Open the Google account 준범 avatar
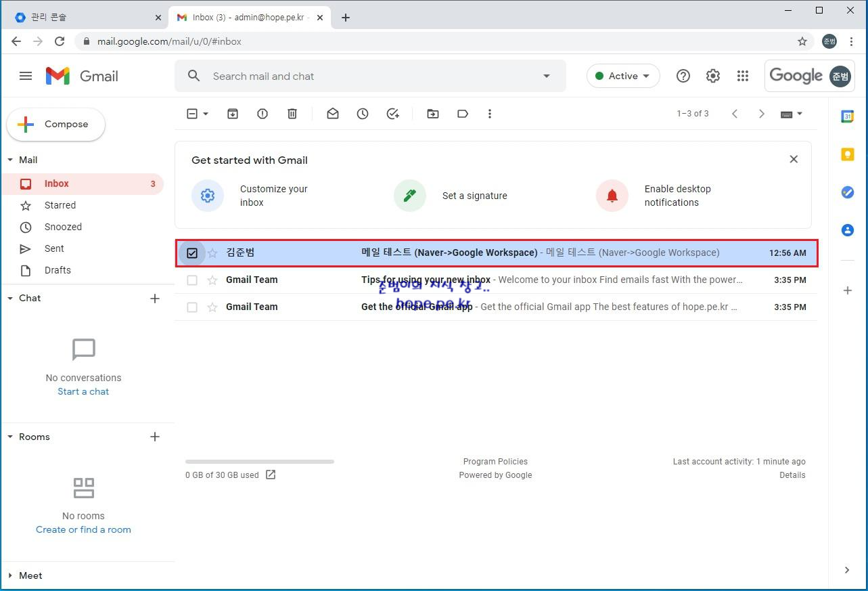 840,76
